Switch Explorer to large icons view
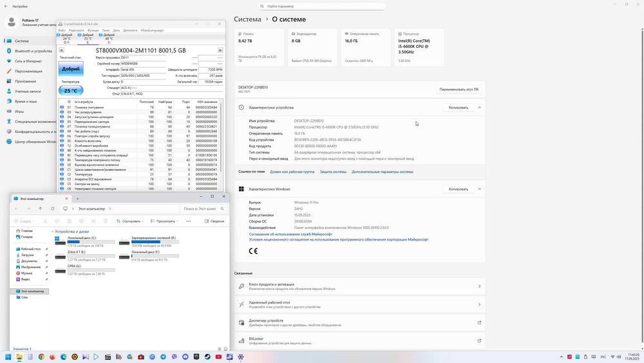Viewport: 644px width, 363px height. coord(225,349)
